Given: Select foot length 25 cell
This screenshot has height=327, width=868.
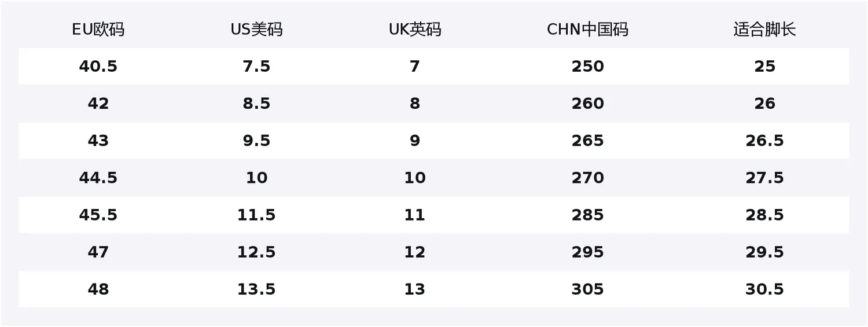Looking at the screenshot, I should (x=764, y=67).
